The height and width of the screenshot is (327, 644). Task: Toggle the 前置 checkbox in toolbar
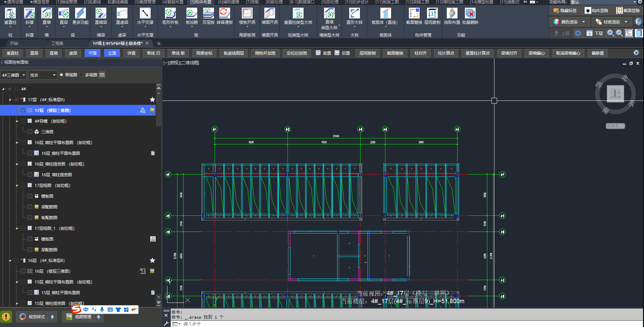coord(318,53)
